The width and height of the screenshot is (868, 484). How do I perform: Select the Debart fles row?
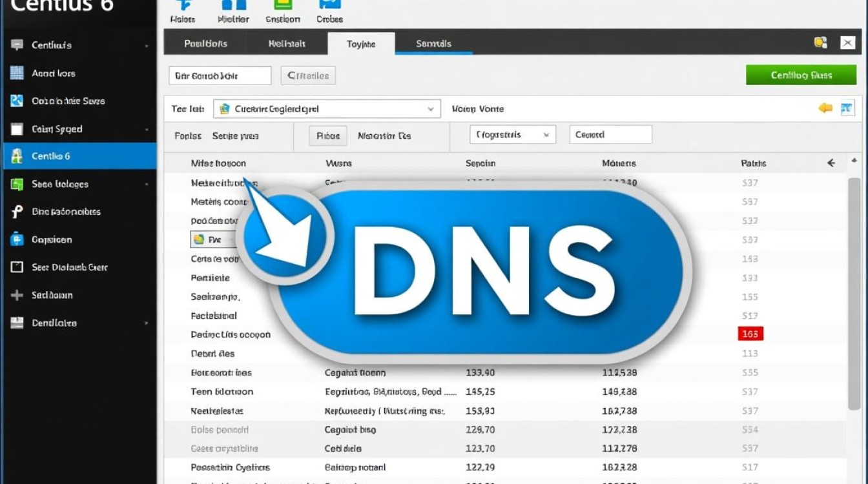tap(506, 354)
